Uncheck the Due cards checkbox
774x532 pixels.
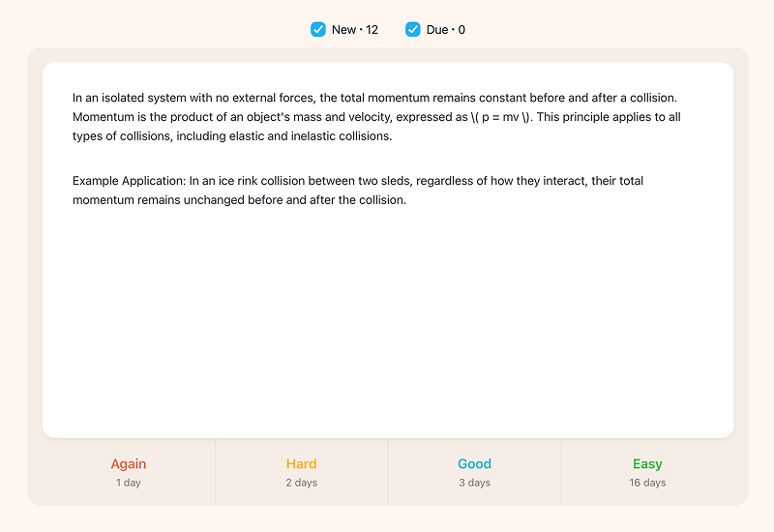413,29
